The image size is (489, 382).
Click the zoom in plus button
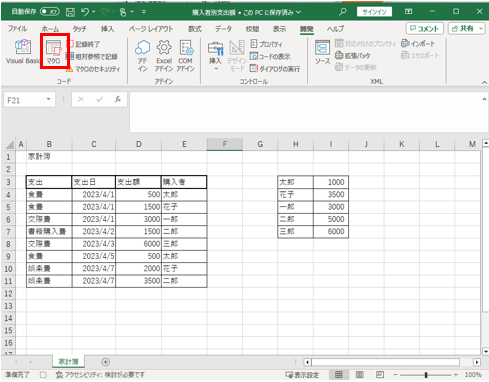[456, 375]
